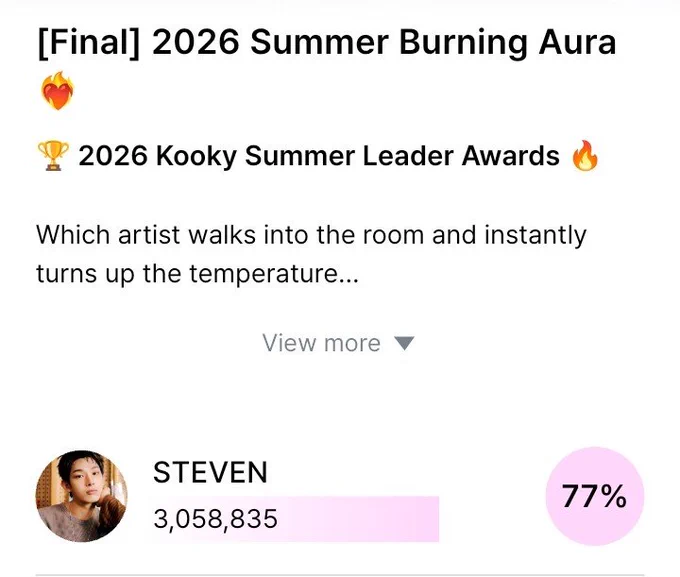
Task: Click the year 2026 in the subtitle
Action: [x=113, y=156]
